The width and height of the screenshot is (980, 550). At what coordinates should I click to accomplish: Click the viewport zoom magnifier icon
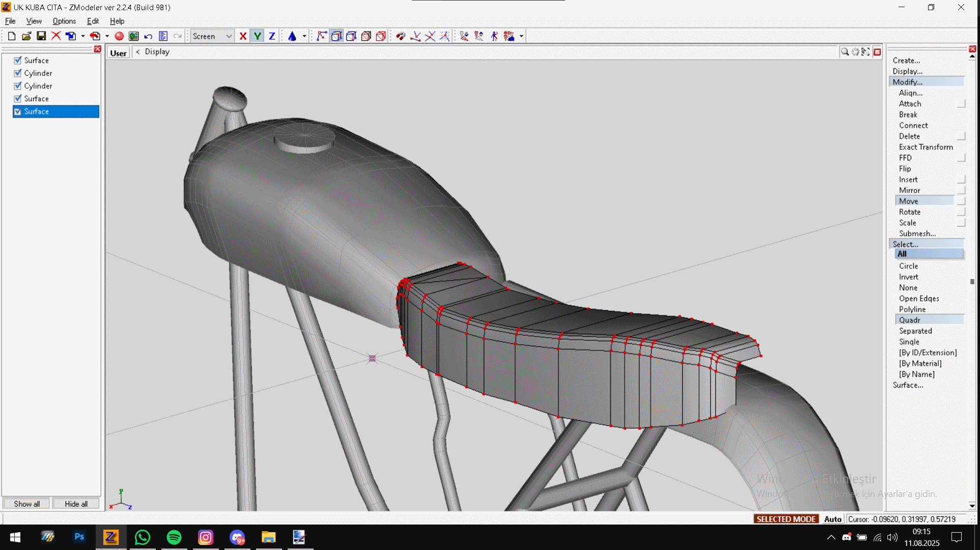(845, 52)
